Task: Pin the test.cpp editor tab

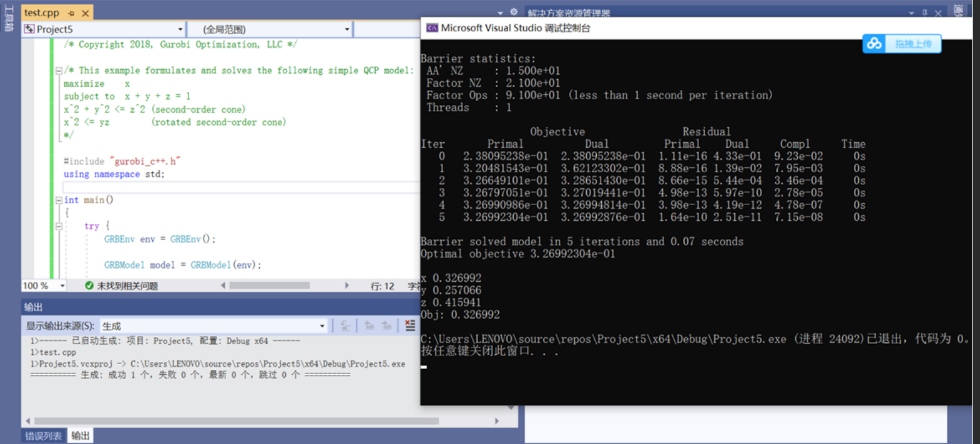Action: 71,13
